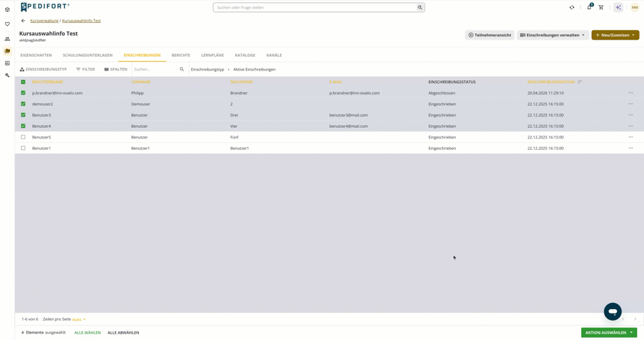Image resolution: width=644 pixels, height=340 pixels.
Task: Sort by Benutzername column header
Action: coord(48,82)
